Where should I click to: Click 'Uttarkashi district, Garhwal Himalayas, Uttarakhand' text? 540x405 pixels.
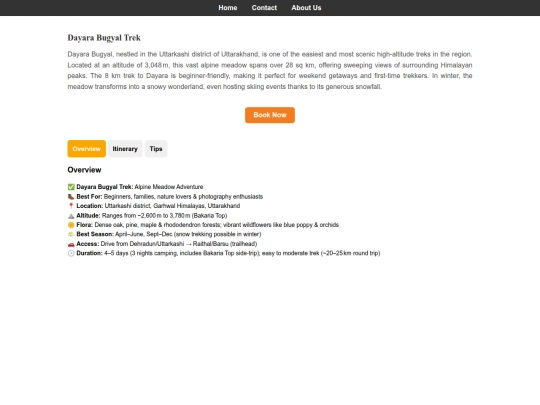[172, 206]
